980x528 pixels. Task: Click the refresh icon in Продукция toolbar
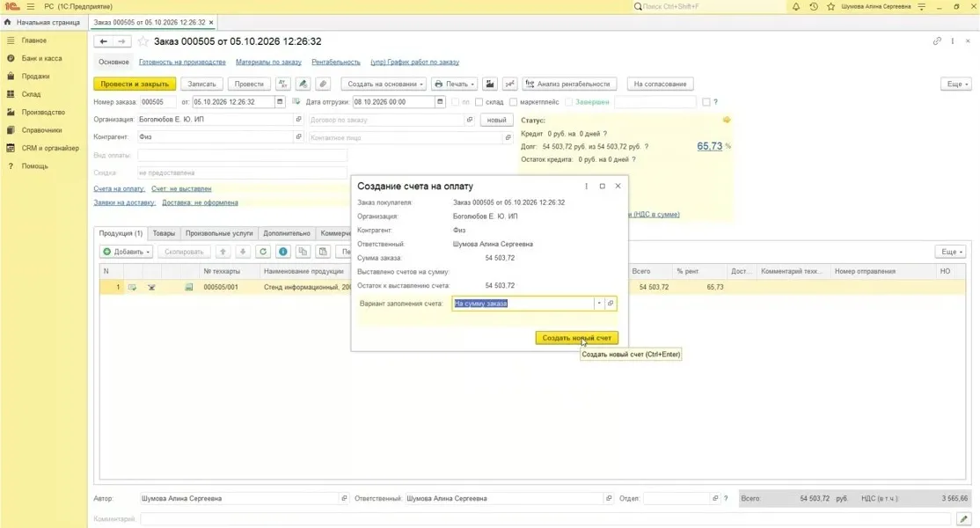(263, 252)
